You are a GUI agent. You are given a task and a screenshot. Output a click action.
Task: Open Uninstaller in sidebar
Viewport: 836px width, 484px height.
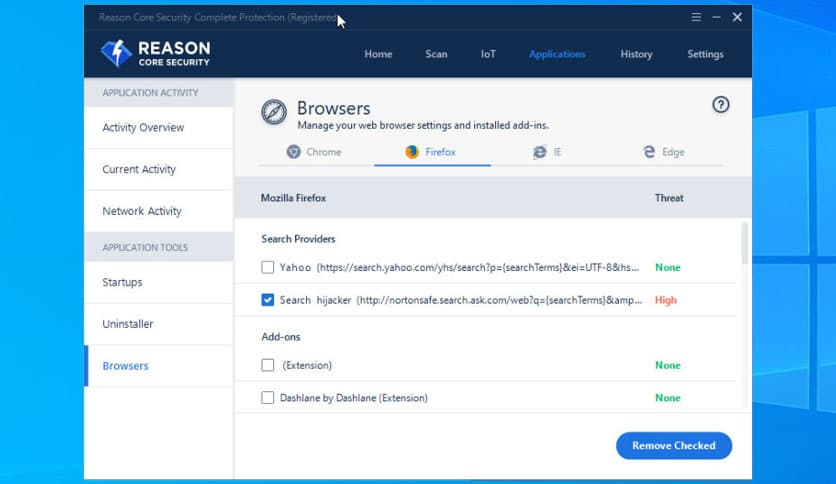tap(159, 324)
